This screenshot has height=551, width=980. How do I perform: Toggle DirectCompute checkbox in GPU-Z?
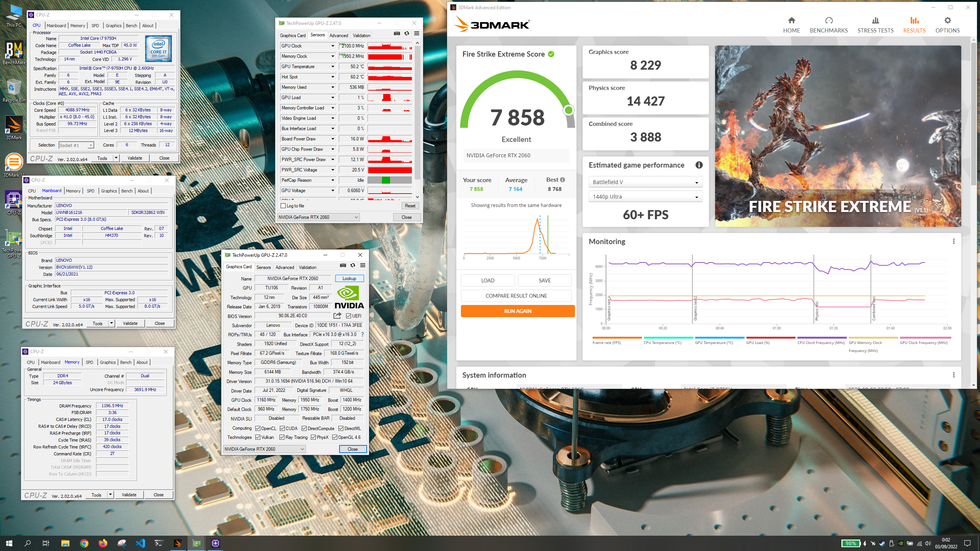pos(304,429)
